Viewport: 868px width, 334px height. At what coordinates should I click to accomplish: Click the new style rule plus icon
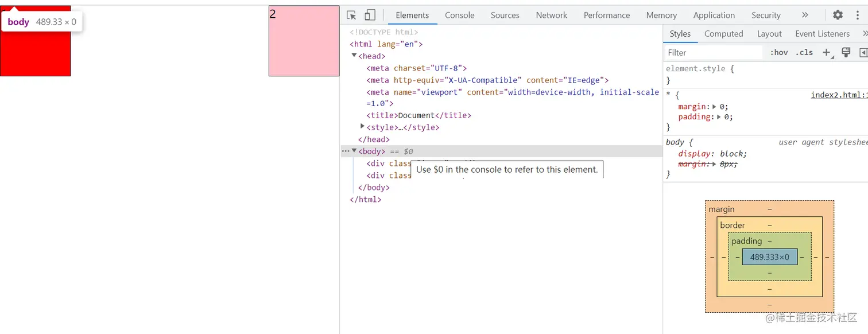[827, 52]
